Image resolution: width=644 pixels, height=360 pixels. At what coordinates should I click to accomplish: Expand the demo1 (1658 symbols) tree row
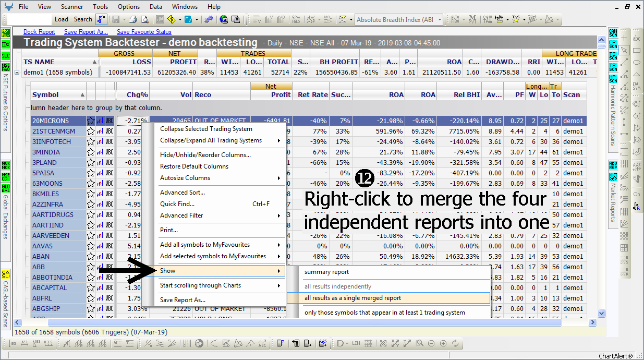click(18, 73)
